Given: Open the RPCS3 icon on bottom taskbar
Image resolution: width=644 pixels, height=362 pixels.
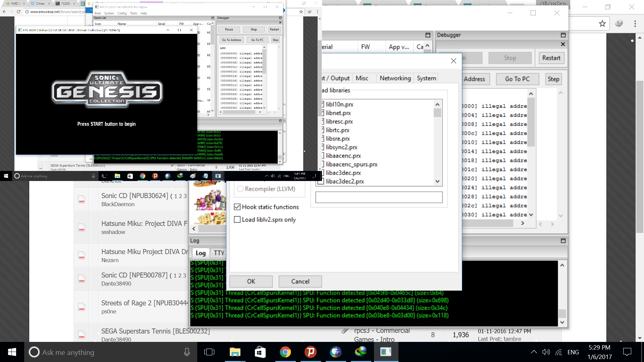Looking at the screenshot, I should (386, 352).
